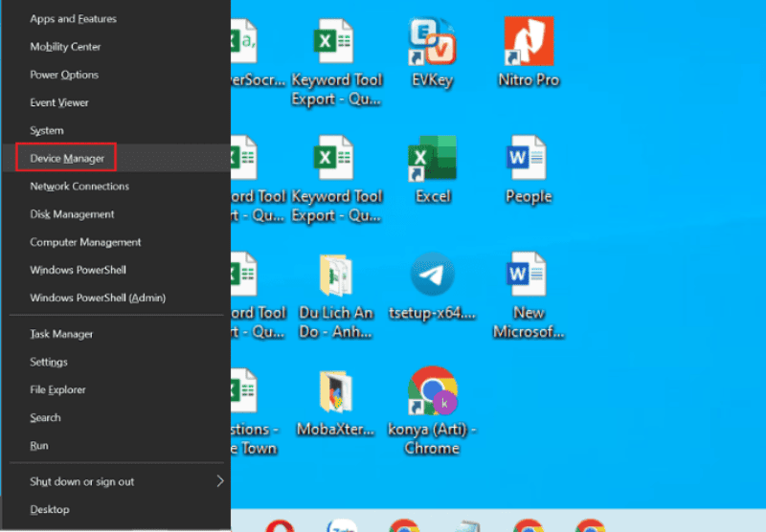Screen dimensions: 766x532
Task: Select the New Microsoft Word document icon
Action: [529, 276]
